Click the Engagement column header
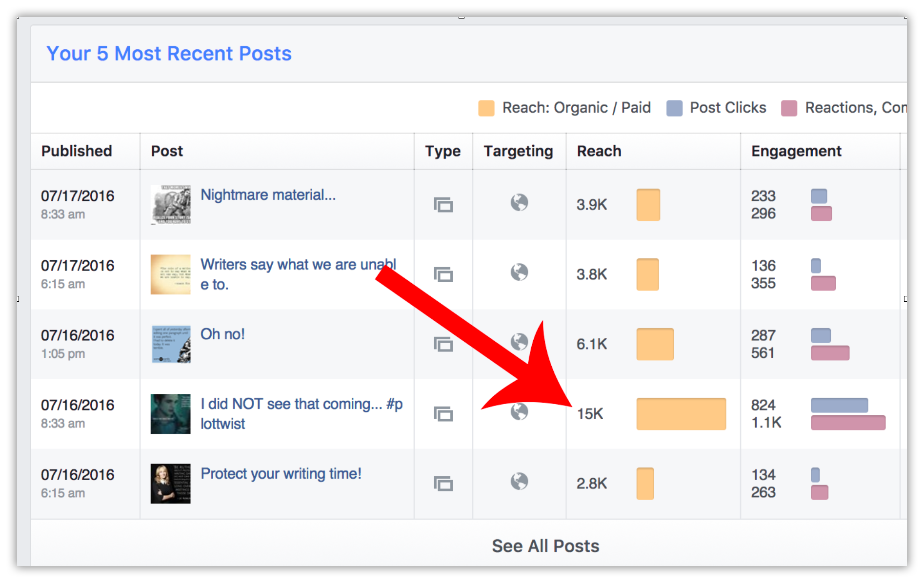The width and height of the screenshot is (924, 583). 796,151
